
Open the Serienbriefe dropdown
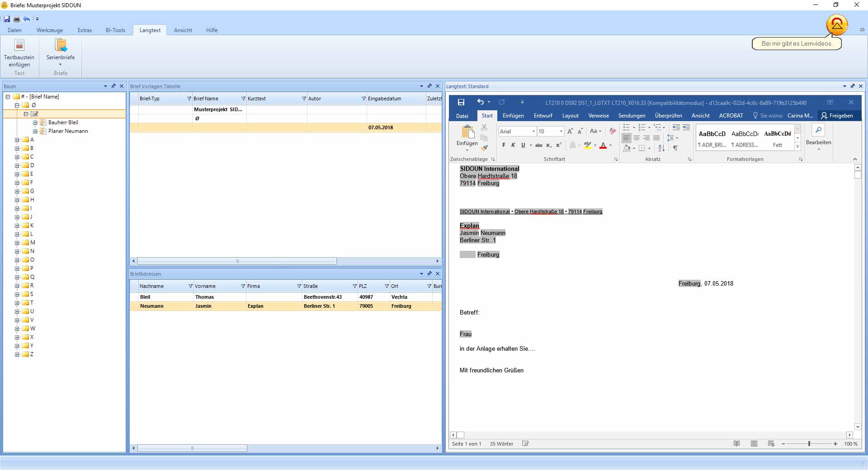61,64
